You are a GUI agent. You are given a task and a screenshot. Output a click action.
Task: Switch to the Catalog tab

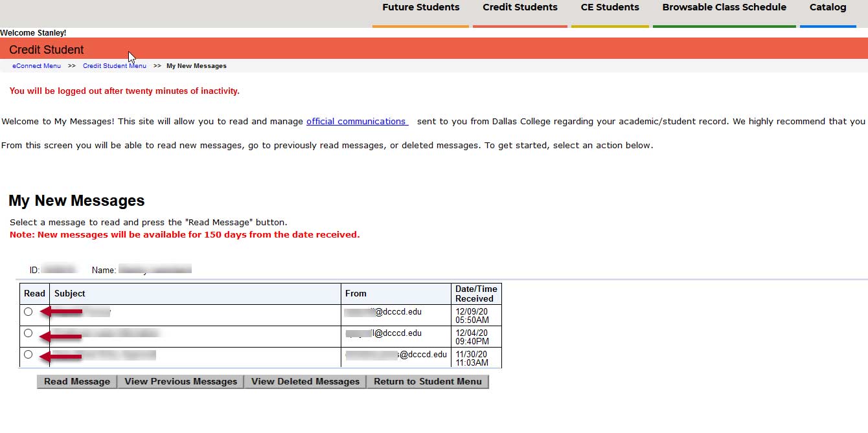[x=827, y=7]
